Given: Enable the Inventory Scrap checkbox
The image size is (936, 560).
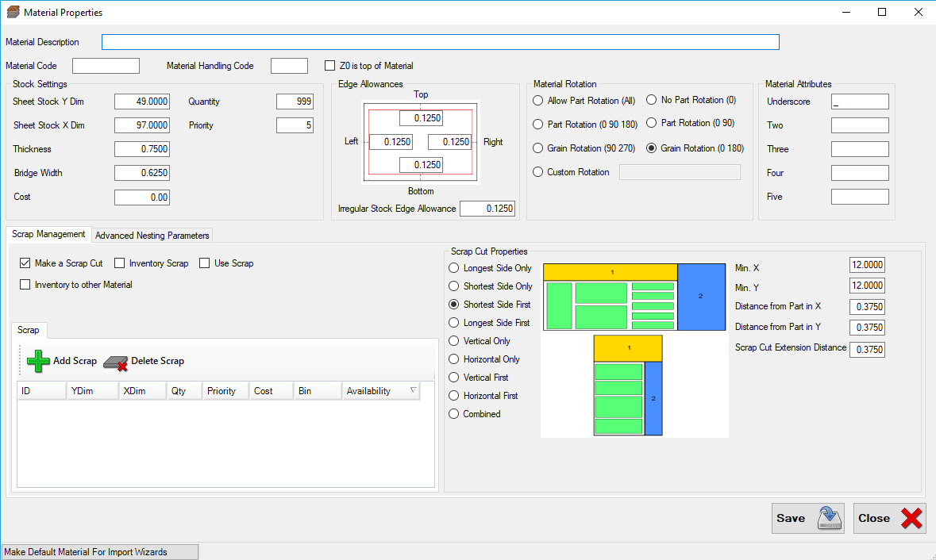Looking at the screenshot, I should tap(120, 263).
